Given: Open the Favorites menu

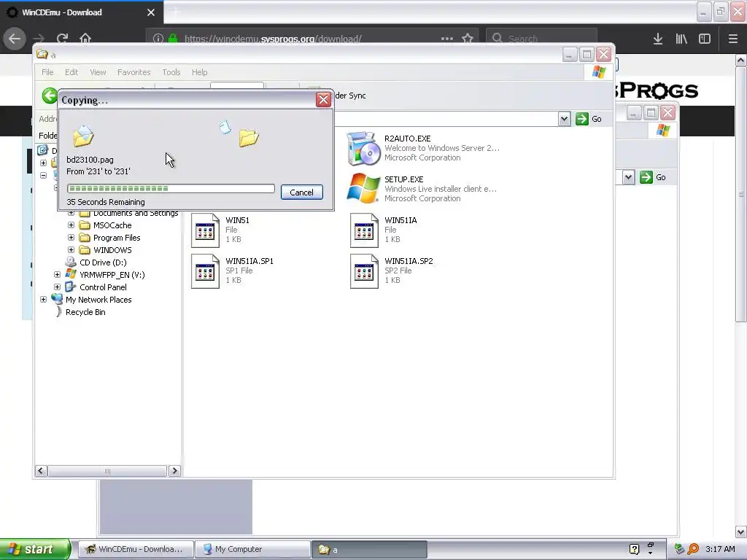Looking at the screenshot, I should tap(134, 72).
